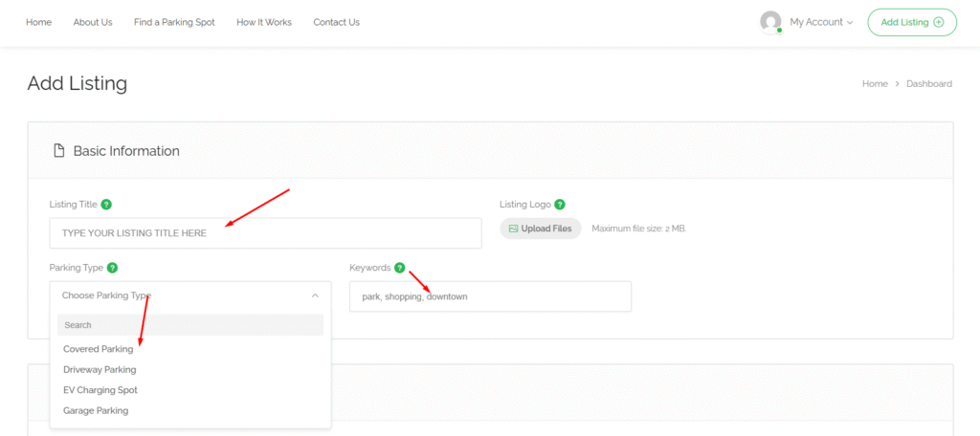The width and height of the screenshot is (980, 436).
Task: Click the Upload Files button
Action: (x=540, y=229)
